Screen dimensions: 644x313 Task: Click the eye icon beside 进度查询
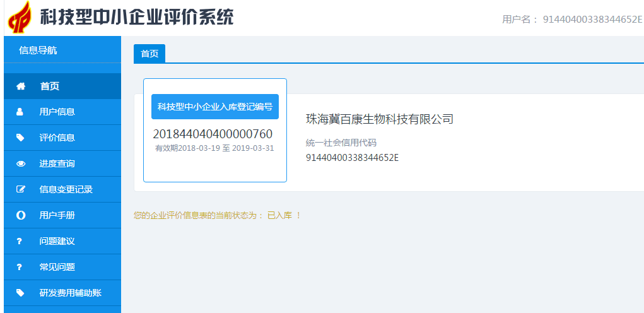click(21, 163)
